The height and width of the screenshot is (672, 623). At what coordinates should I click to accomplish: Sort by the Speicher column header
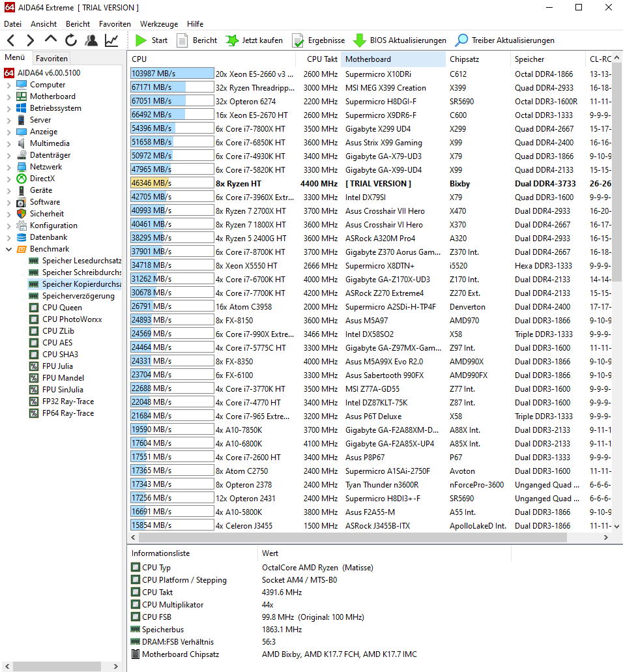click(x=547, y=59)
